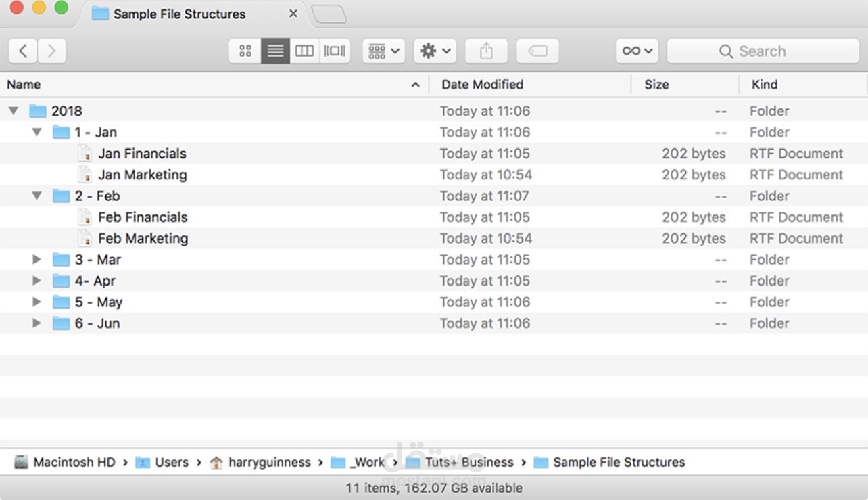
Task: Select the Sample File Structures tab
Action: (179, 14)
